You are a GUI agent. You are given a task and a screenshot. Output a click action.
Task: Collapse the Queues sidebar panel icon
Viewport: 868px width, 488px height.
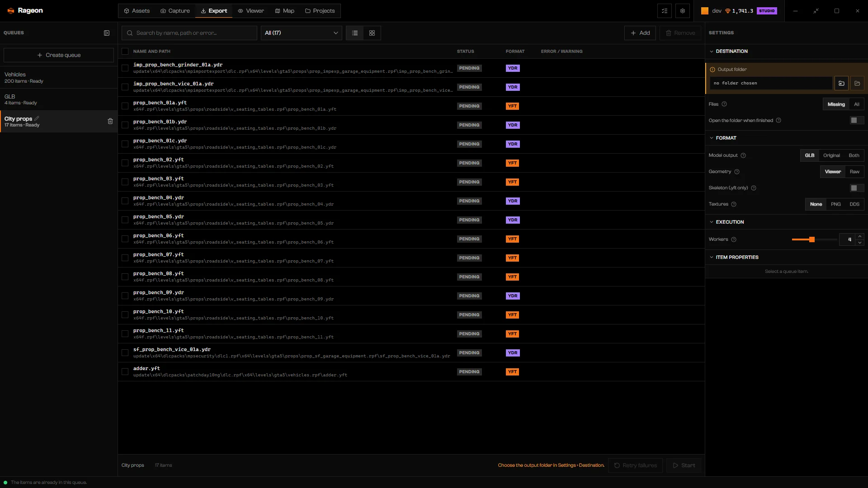click(107, 33)
